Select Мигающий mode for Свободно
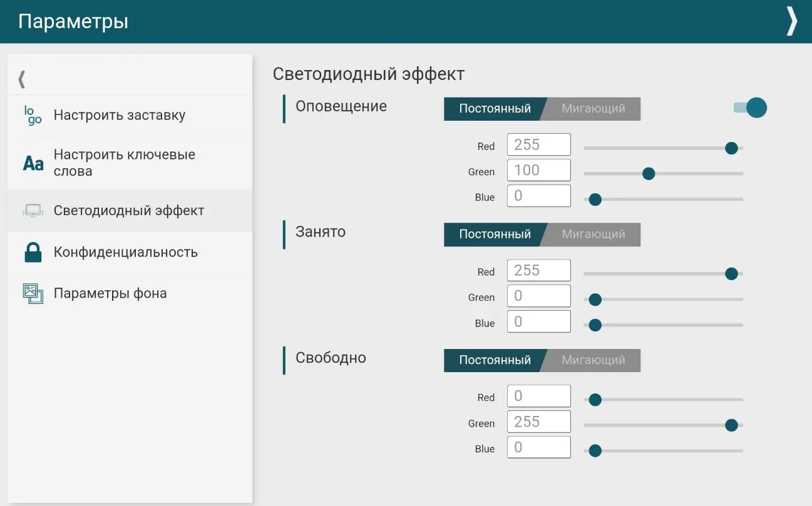This screenshot has width=812, height=506. click(x=593, y=360)
